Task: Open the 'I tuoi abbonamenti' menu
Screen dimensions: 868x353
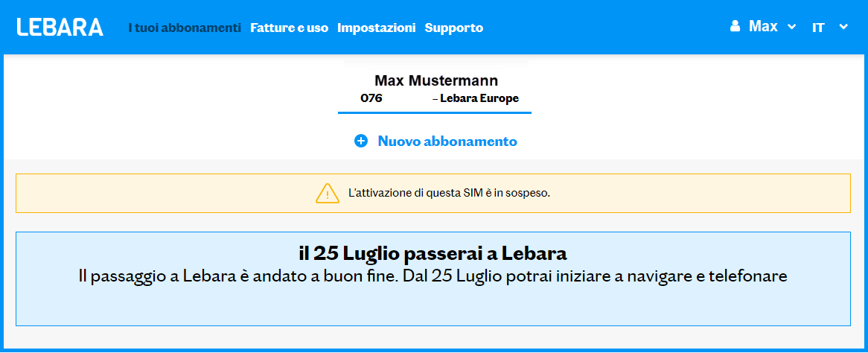Action: point(185,28)
